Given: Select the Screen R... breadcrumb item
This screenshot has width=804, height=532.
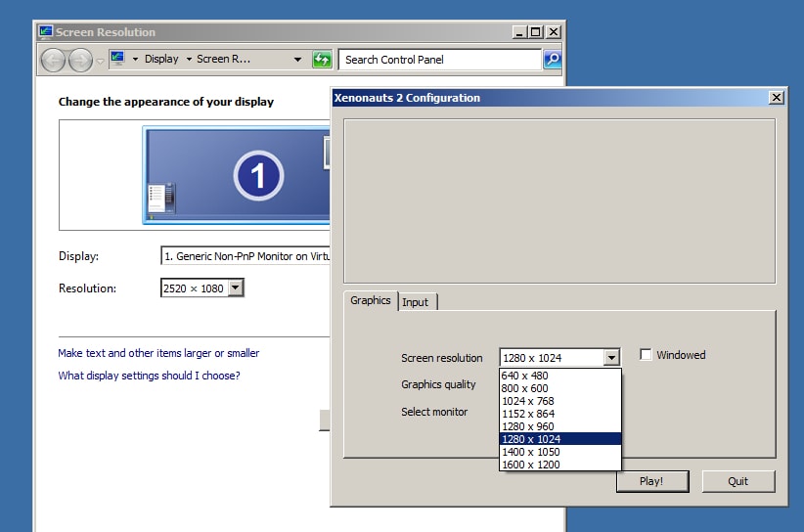Looking at the screenshot, I should coord(224,59).
